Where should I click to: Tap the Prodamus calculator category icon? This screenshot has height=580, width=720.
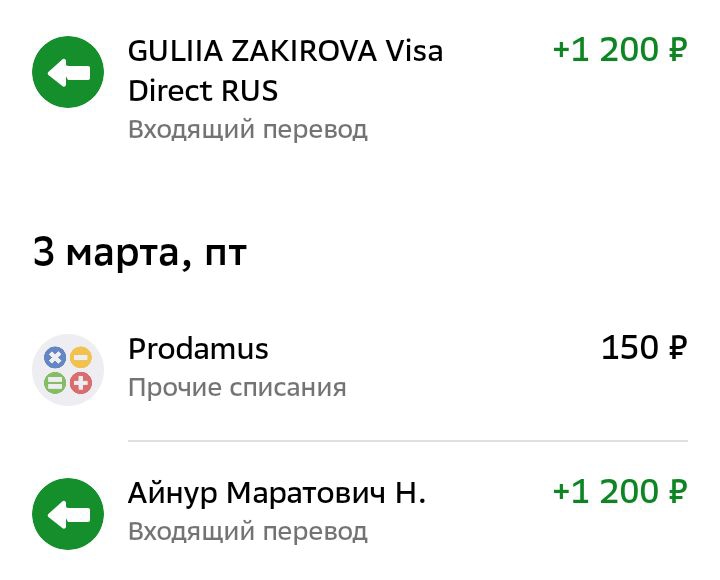click(68, 370)
